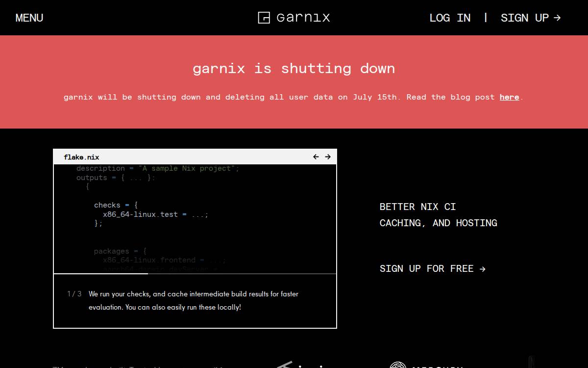
Task: Click SIGN UP in the header
Action: pos(531,18)
